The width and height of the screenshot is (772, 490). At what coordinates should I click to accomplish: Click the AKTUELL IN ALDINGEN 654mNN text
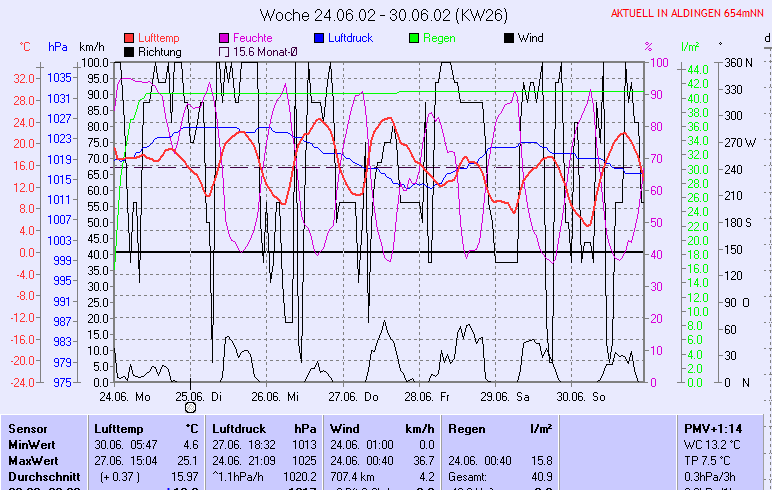[689, 13]
